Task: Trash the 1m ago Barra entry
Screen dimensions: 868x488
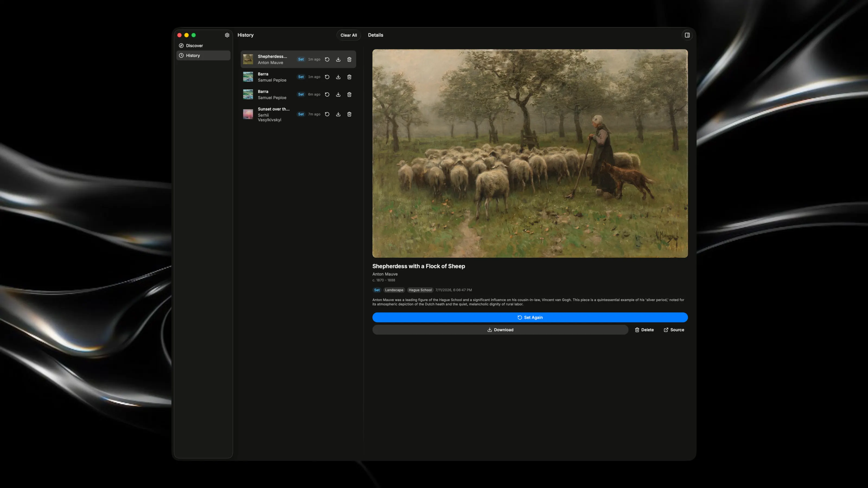Action: pos(349,77)
